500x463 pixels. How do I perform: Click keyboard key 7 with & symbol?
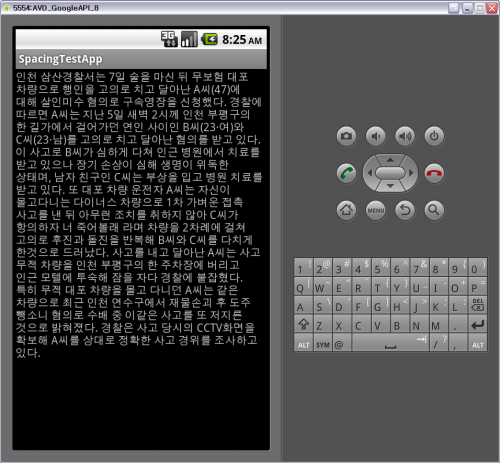click(x=419, y=267)
